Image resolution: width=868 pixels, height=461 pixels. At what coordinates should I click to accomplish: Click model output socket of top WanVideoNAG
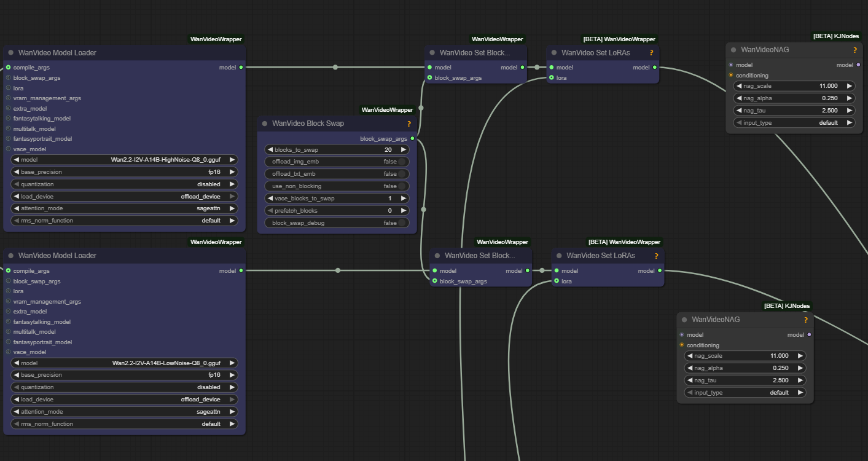coord(858,65)
